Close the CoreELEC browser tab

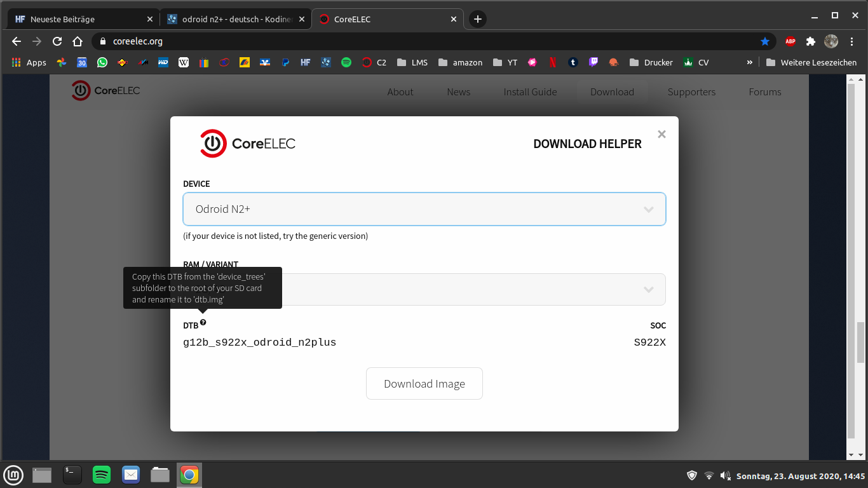point(454,19)
